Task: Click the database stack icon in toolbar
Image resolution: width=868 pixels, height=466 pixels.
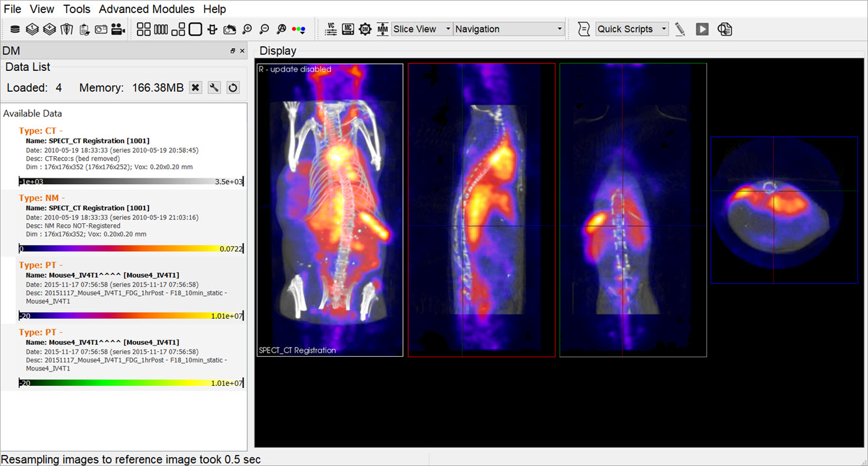Action: pyautogui.click(x=15, y=29)
